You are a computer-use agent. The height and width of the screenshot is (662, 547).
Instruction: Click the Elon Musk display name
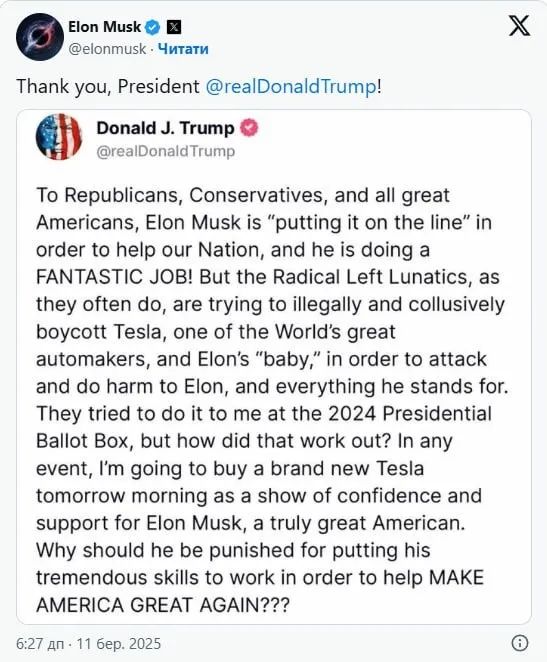pos(105,27)
